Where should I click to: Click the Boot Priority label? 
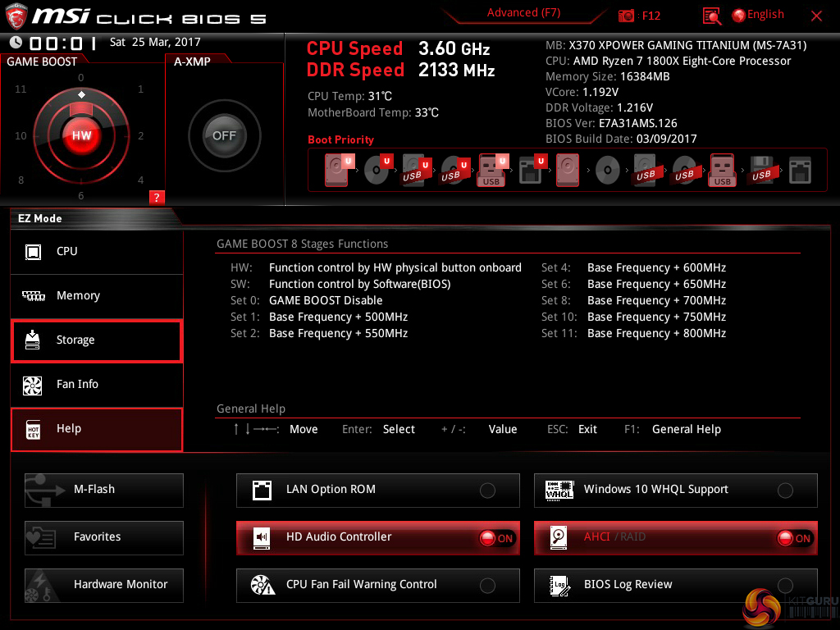point(340,139)
